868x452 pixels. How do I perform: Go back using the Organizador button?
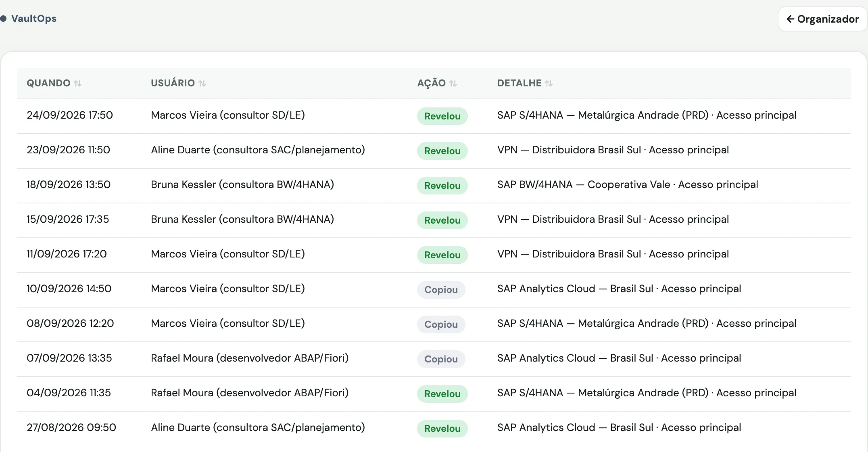tap(822, 19)
